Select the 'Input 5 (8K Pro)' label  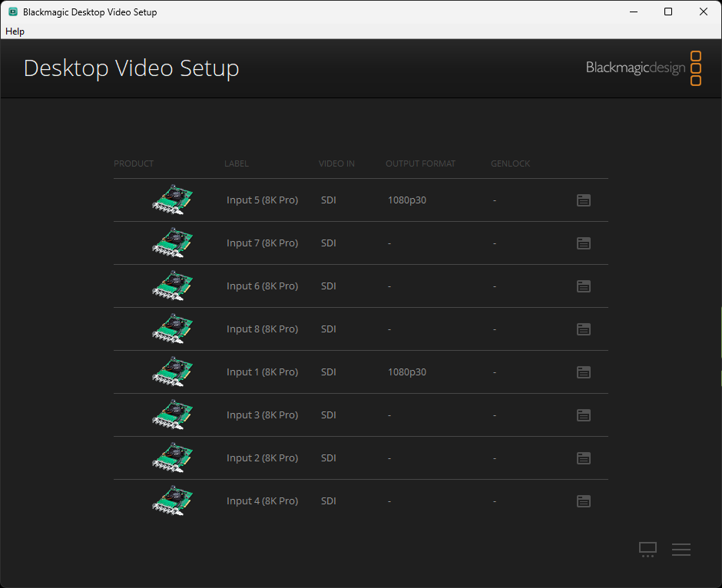pyautogui.click(x=263, y=200)
